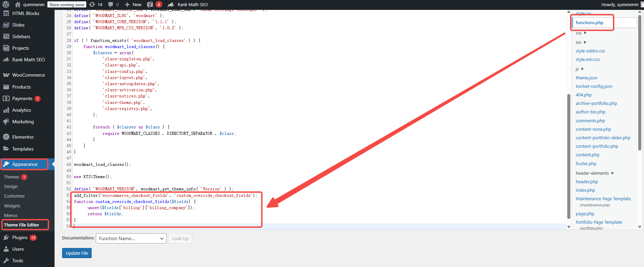Open the Customize submenu item
Image resolution: width=644 pixels, height=267 pixels.
tap(14, 196)
